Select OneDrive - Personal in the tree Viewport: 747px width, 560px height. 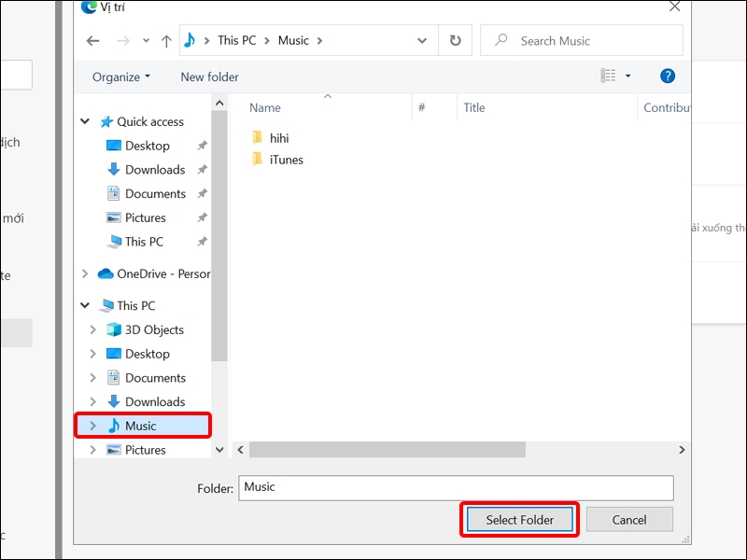[x=163, y=273]
